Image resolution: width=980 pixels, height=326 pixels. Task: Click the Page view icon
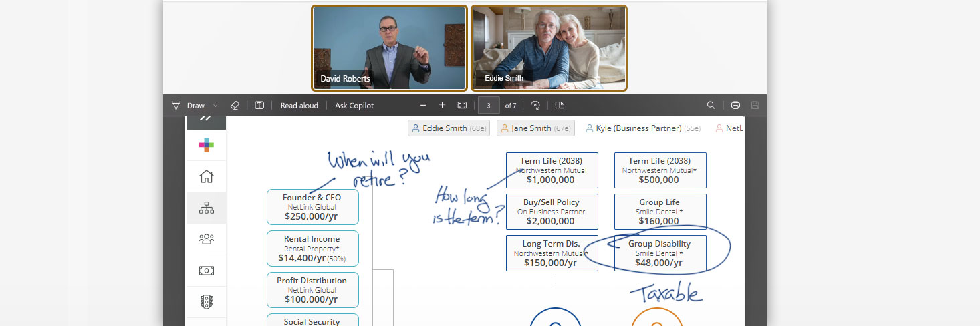tap(560, 106)
